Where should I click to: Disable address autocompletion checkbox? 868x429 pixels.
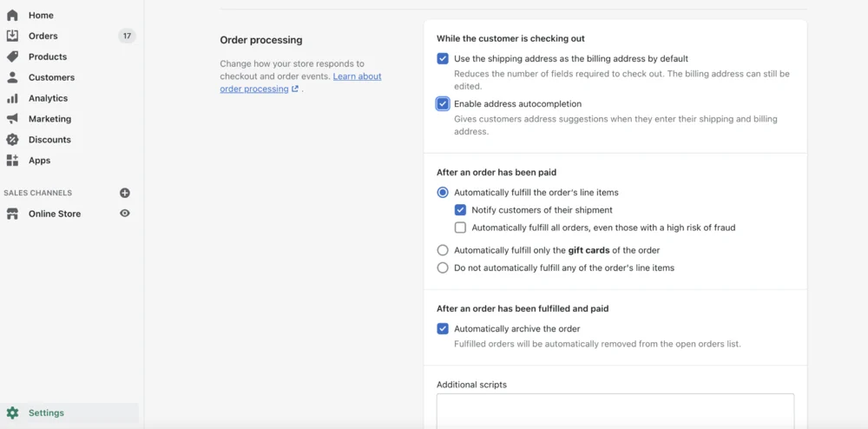[443, 104]
